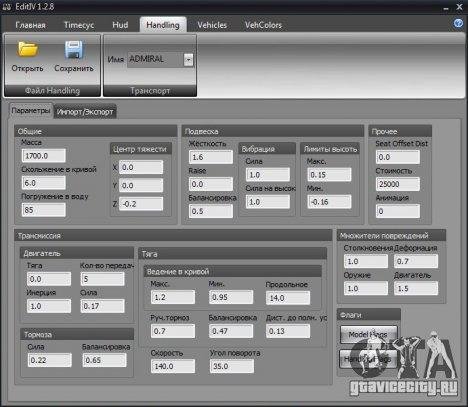Click the Кол-во передач field showing 5

103,279
